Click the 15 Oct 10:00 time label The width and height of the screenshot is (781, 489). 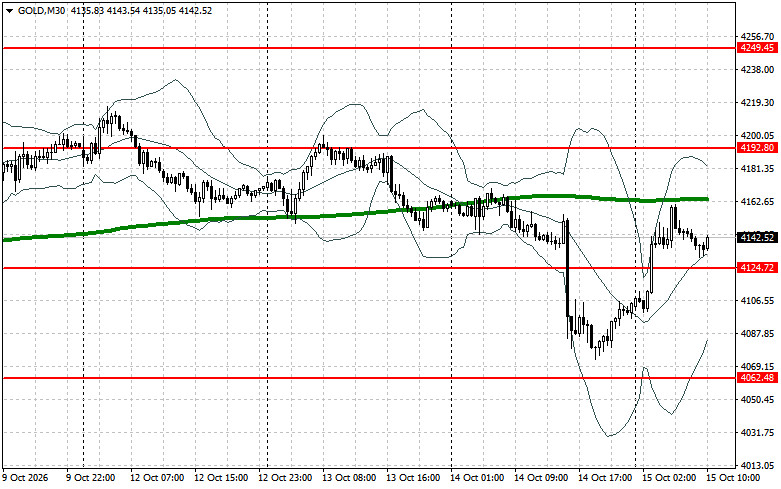tap(733, 478)
